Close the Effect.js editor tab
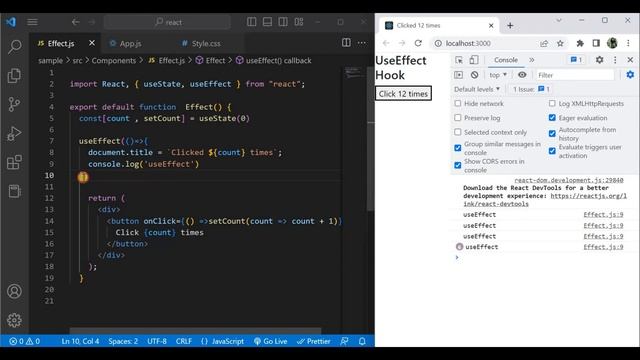640x360 pixels. (92, 43)
